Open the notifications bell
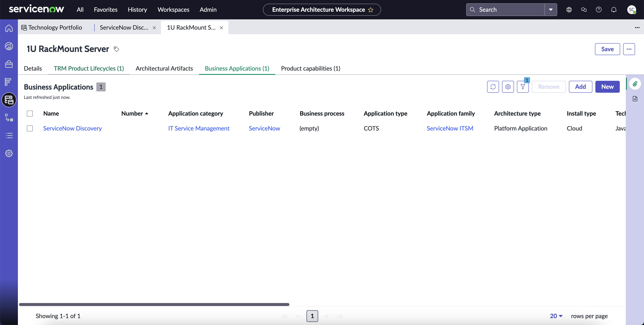 [x=614, y=10]
